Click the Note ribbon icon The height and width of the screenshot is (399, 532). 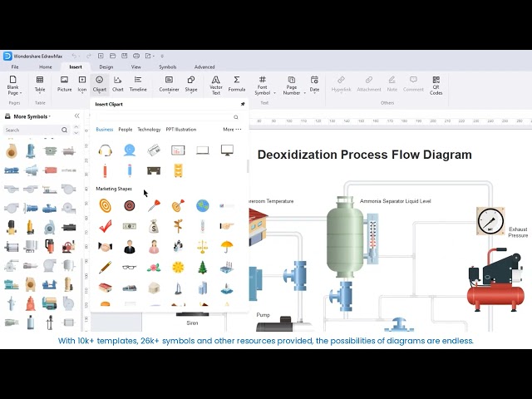coord(392,84)
